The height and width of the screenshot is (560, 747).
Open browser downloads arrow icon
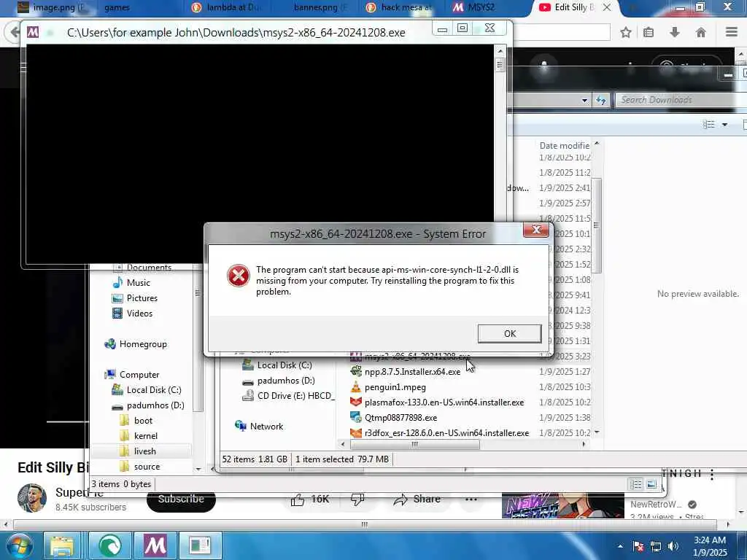click(x=675, y=32)
